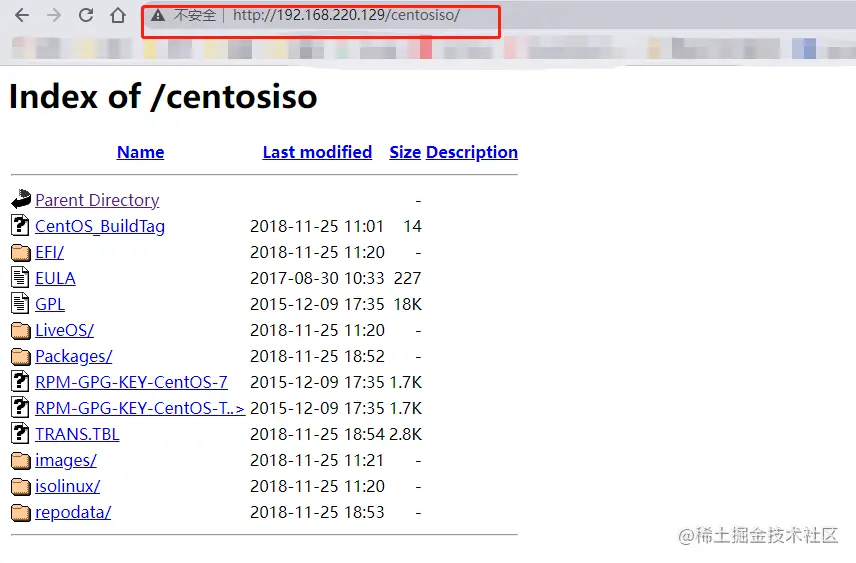
Task: Browse the LiveOS/ directory link
Action: point(64,330)
